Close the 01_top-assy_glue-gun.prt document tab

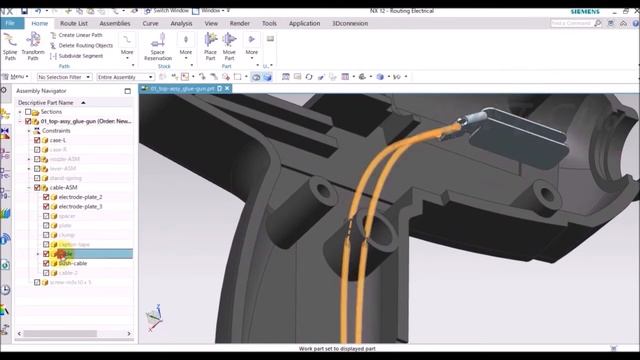click(227, 88)
